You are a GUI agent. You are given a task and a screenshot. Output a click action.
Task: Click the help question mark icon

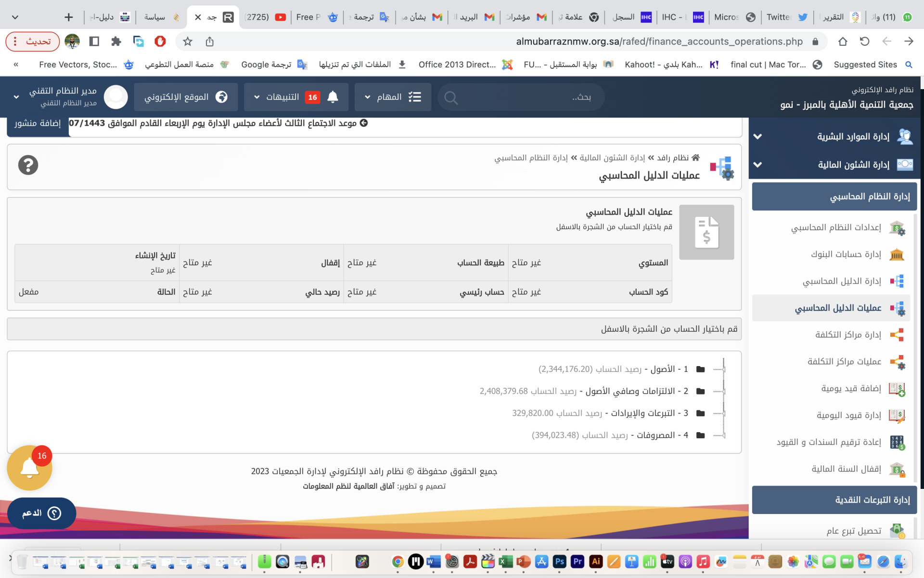click(x=28, y=165)
